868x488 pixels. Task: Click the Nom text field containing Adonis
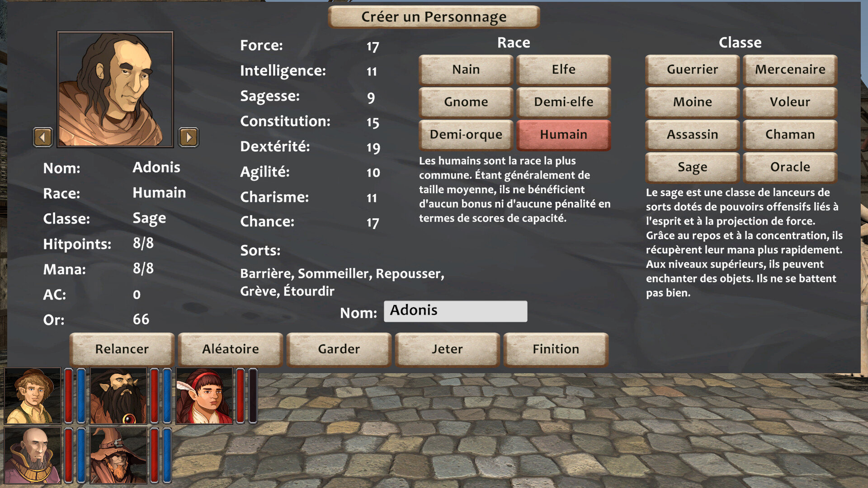(456, 311)
